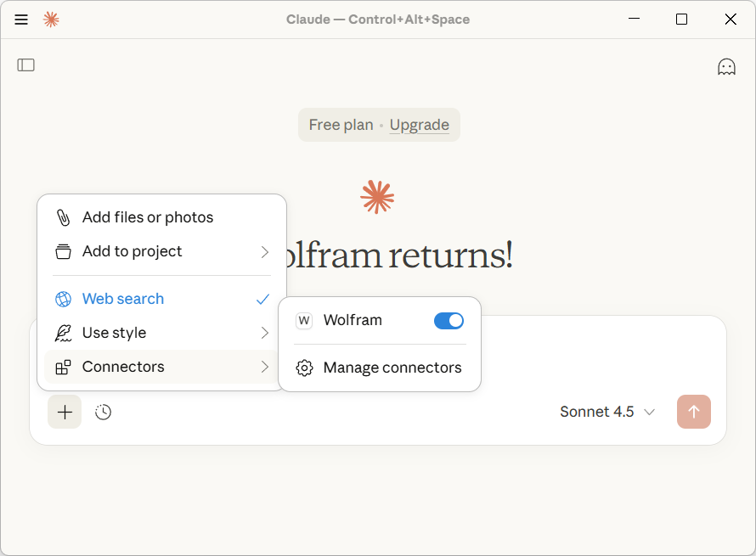Uncheck the Web search checkmark
Image resolution: width=756 pixels, height=556 pixels.
[x=262, y=300]
